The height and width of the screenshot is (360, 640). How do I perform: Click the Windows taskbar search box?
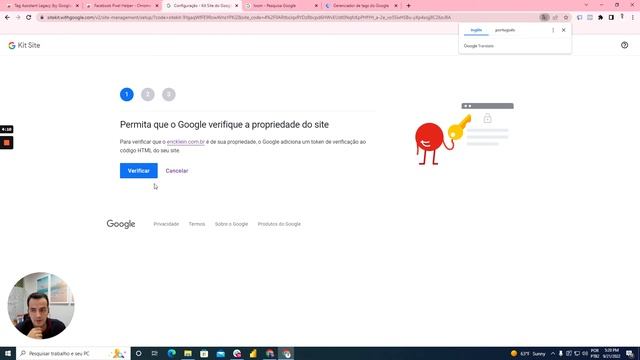click(73, 353)
